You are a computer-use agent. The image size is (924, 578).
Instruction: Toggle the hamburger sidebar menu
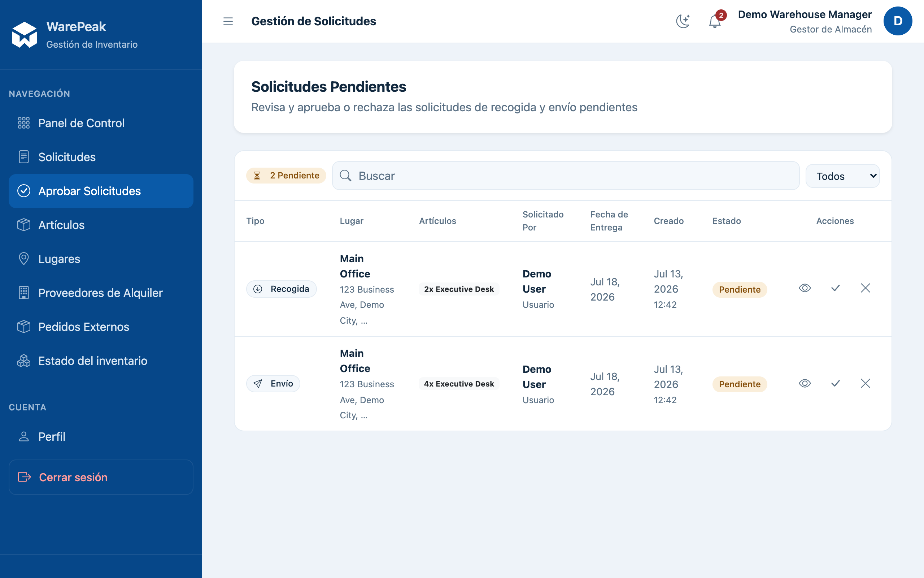click(x=228, y=21)
